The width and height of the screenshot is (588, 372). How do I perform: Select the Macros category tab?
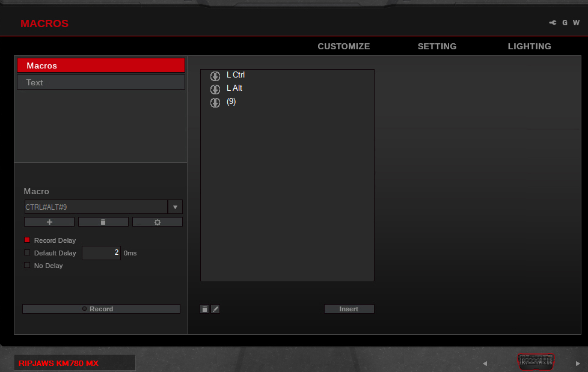point(101,66)
